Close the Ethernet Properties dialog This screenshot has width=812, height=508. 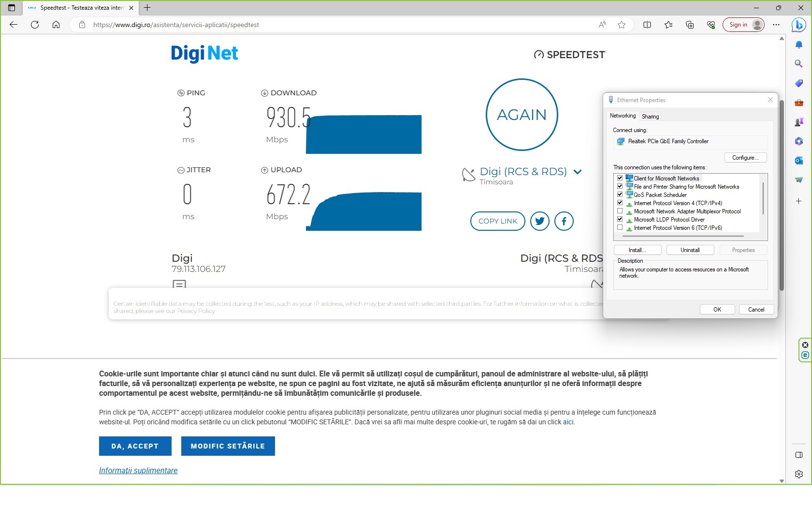coord(770,100)
